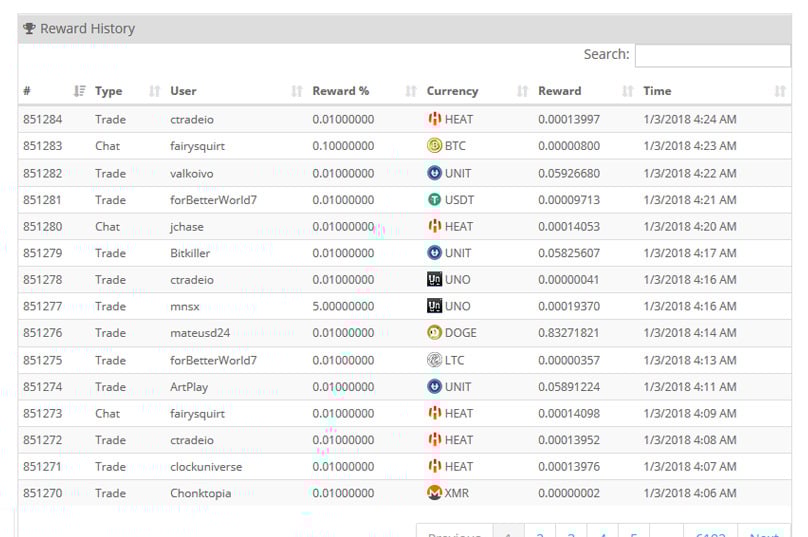Select user Chonktopia in the table
This screenshot has width=808, height=537.
pyautogui.click(x=200, y=493)
